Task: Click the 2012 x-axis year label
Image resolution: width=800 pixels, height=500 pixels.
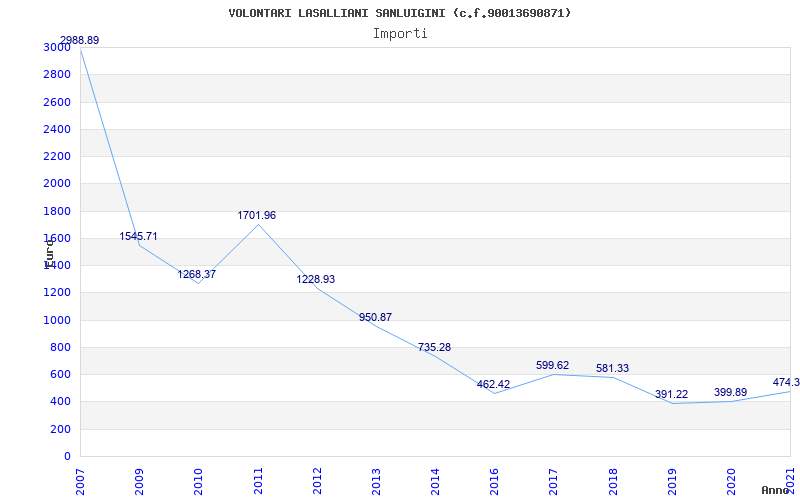Action: click(317, 481)
